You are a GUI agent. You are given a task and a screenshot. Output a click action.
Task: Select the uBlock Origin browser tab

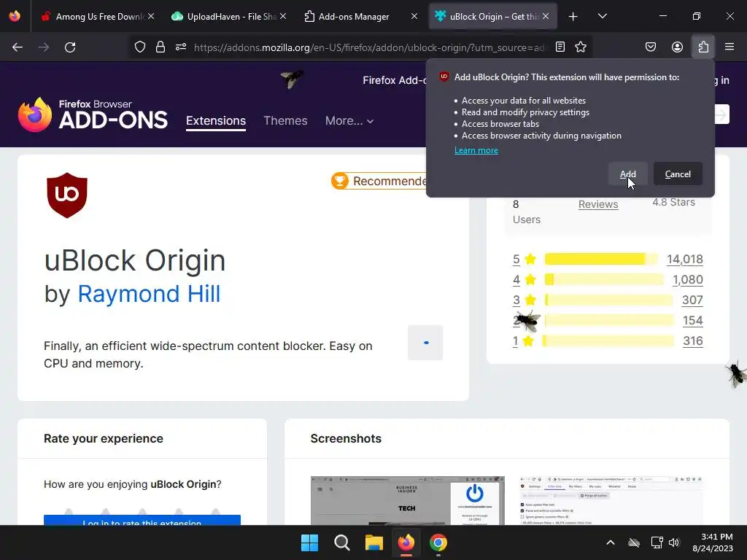point(493,16)
